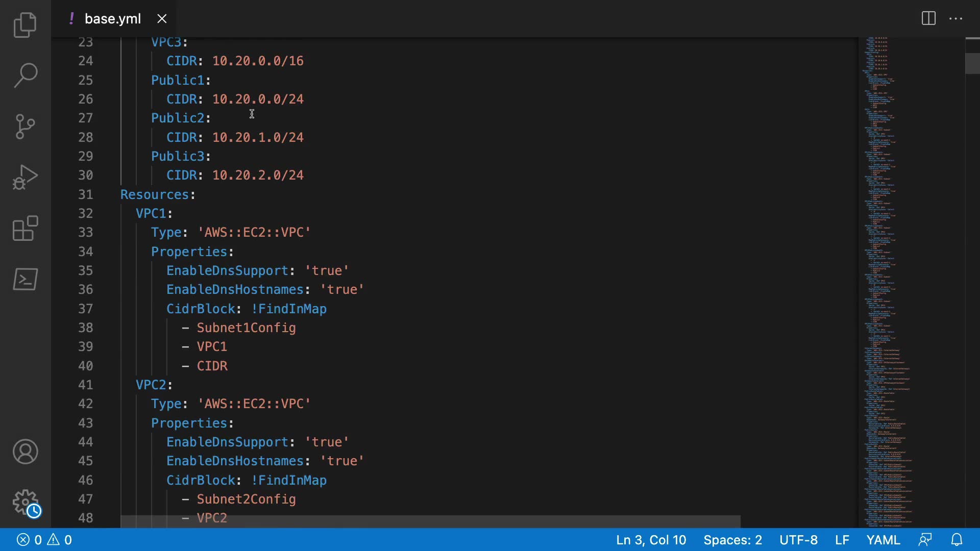Open errors and warnings problems indicator
Screen dimensions: 980x551
[x=44, y=540]
